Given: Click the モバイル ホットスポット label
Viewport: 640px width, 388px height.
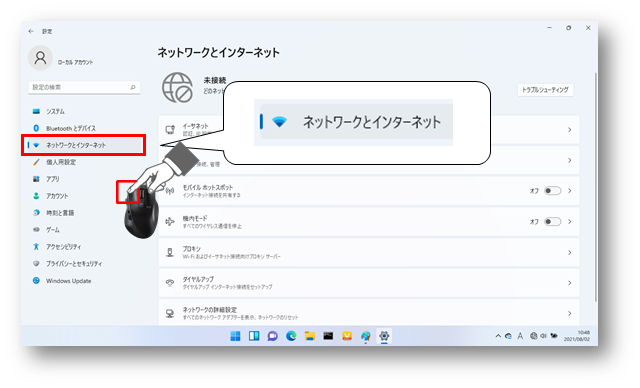Looking at the screenshot, I should 207,187.
